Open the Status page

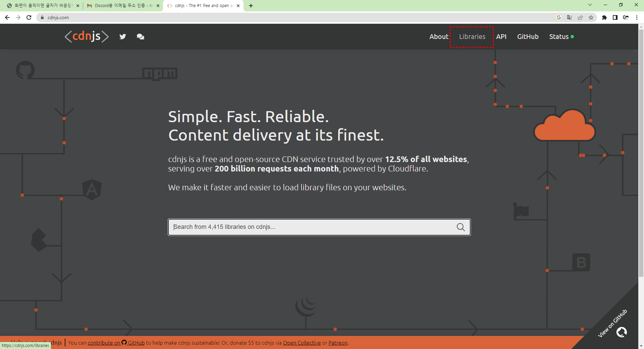coord(561,37)
